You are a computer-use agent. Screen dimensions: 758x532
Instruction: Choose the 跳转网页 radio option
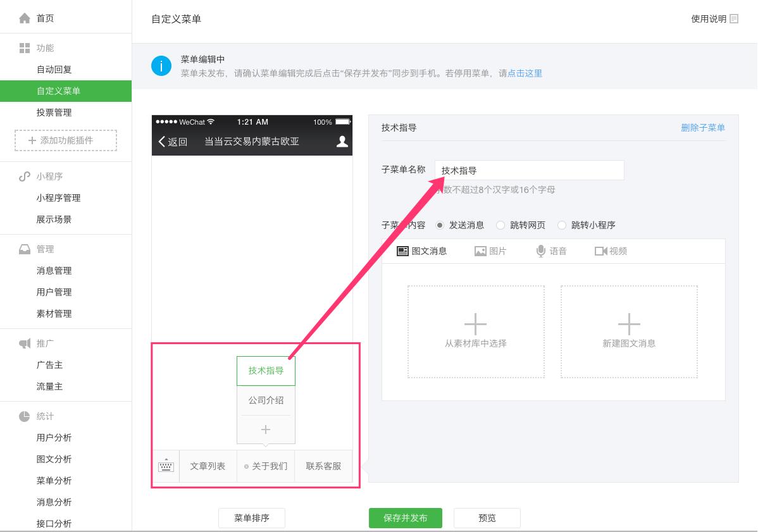(500, 225)
